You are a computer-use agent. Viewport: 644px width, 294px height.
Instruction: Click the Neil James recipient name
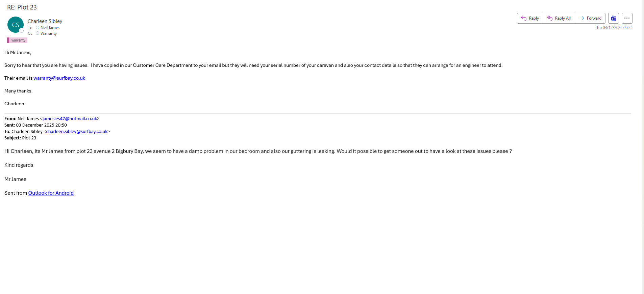[x=50, y=28]
